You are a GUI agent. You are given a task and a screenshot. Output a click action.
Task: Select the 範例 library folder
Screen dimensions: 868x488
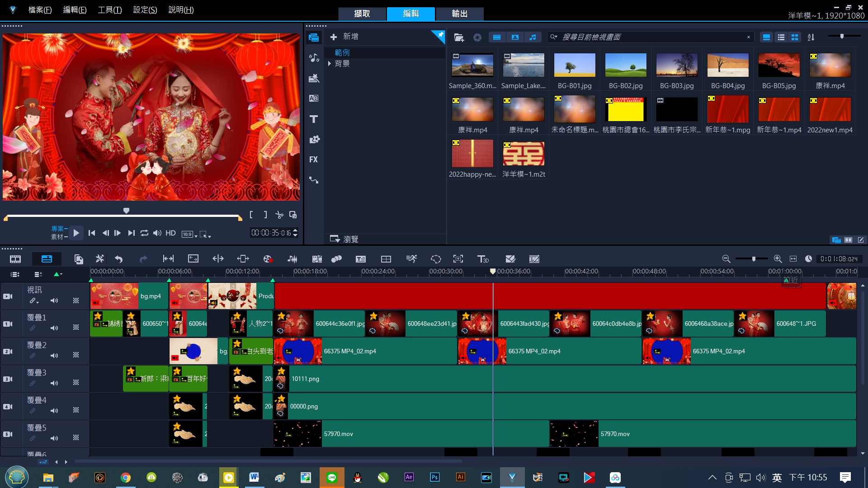pos(342,52)
